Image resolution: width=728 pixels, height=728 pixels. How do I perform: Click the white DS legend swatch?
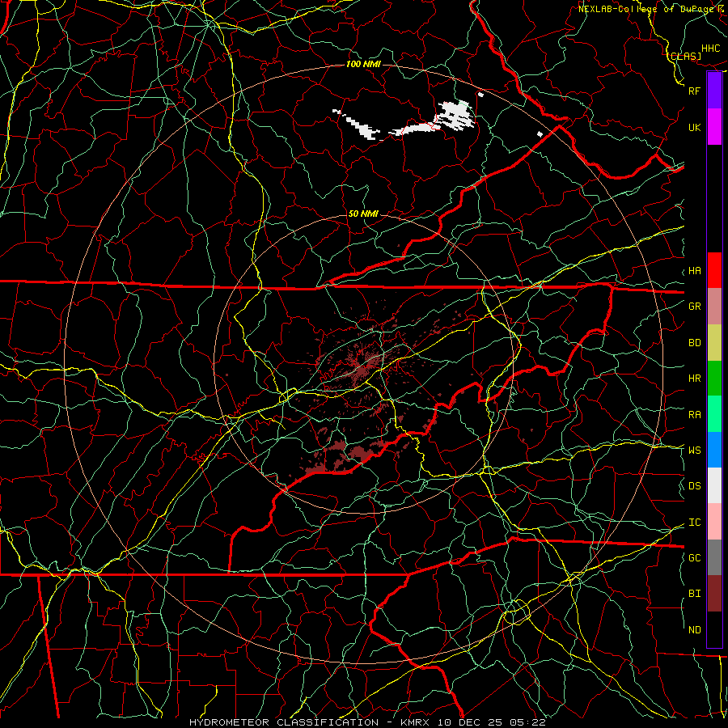714,485
